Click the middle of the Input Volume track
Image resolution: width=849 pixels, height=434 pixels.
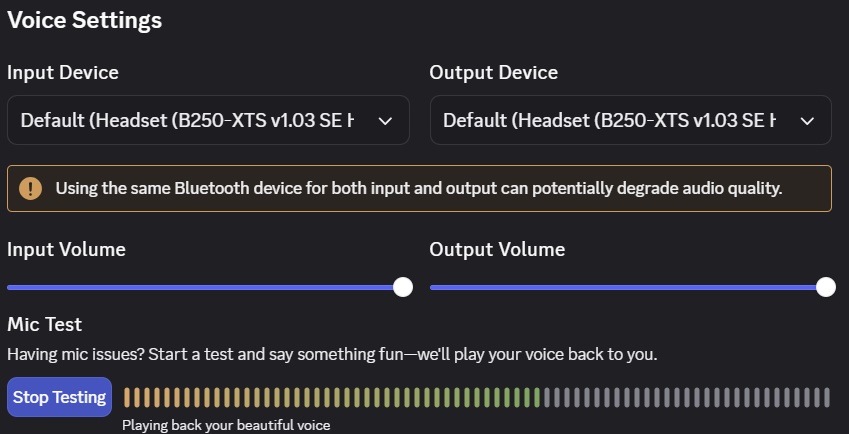point(205,287)
